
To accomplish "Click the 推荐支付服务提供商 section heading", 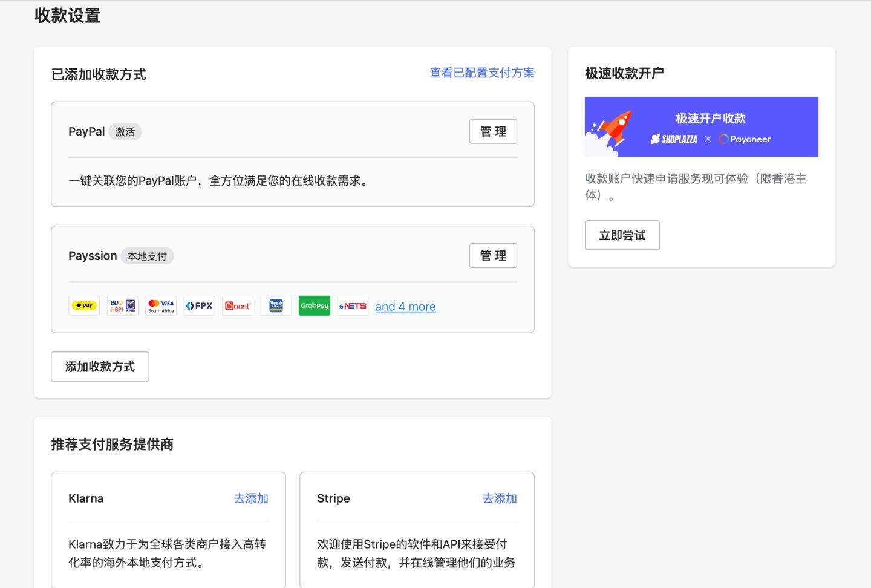I will 113,445.
